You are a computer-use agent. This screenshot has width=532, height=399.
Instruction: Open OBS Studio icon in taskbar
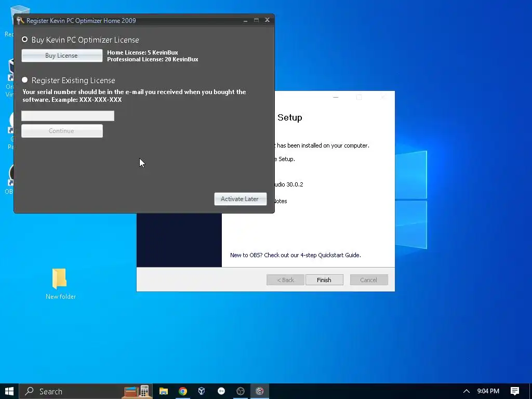click(241, 391)
